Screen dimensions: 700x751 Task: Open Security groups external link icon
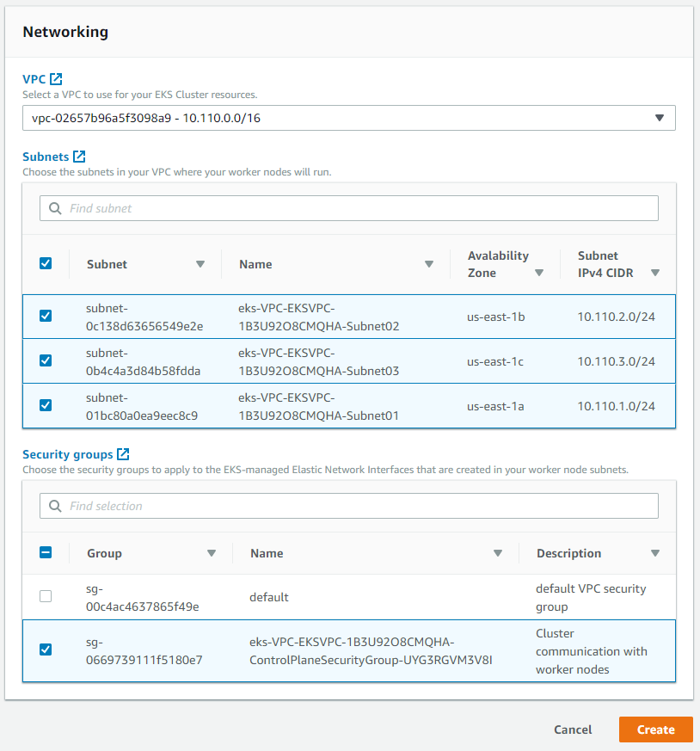click(x=123, y=454)
